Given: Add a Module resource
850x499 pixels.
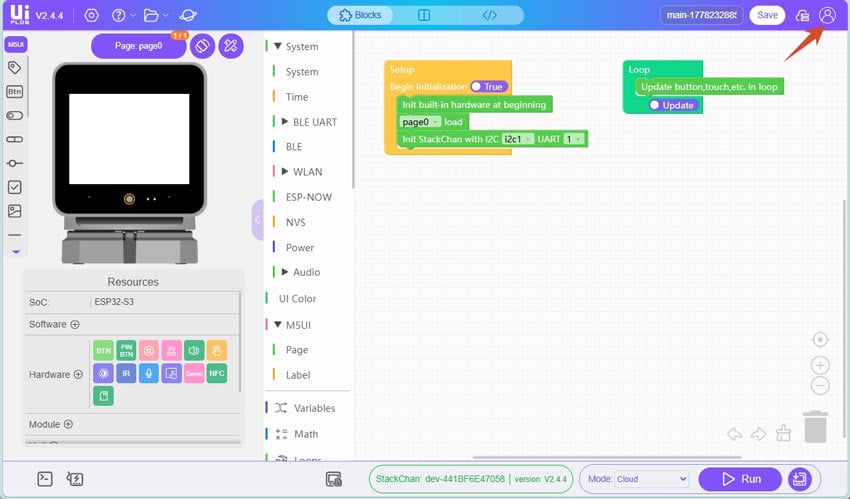Looking at the screenshot, I should click(x=68, y=424).
